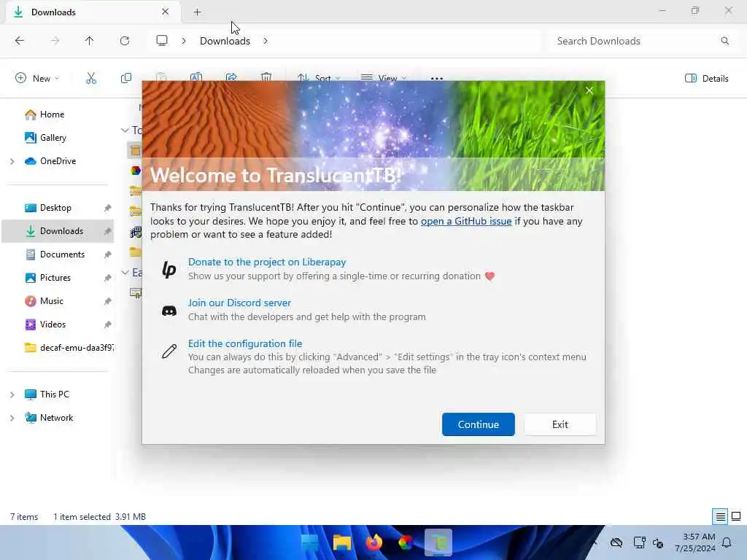The image size is (747, 560).
Task: Open the Videos quick access folder
Action: click(53, 324)
